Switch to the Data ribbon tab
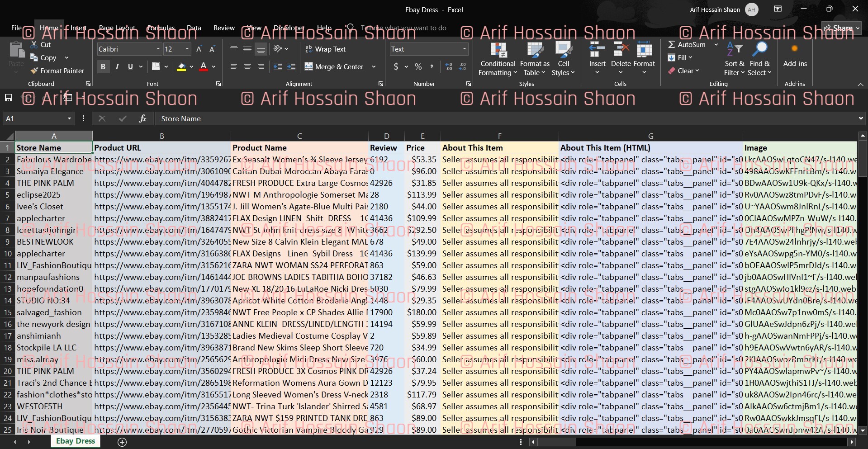 (x=194, y=28)
